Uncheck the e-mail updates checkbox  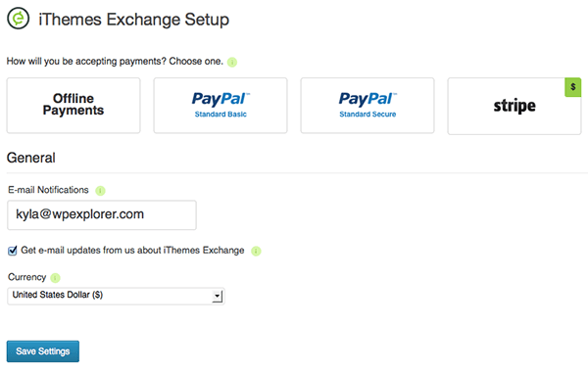[x=13, y=251]
